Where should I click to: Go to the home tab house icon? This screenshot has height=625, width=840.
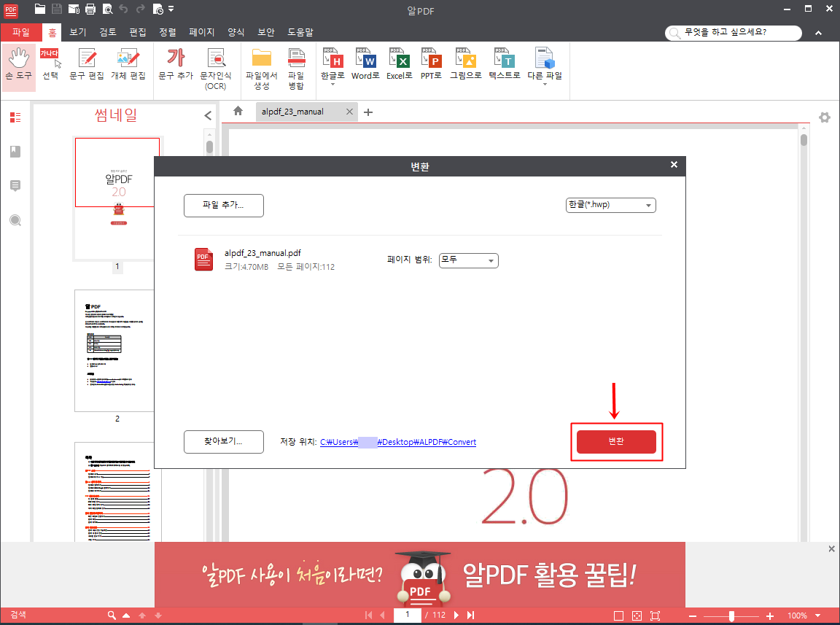tap(238, 111)
